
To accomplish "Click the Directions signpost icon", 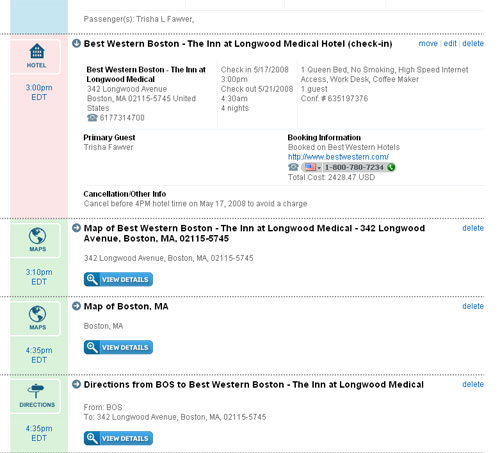I will point(36,391).
